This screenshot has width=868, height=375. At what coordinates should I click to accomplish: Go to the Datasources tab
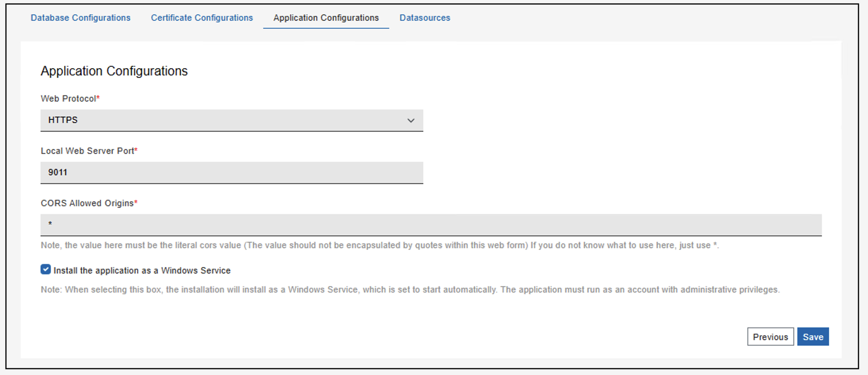pos(424,18)
